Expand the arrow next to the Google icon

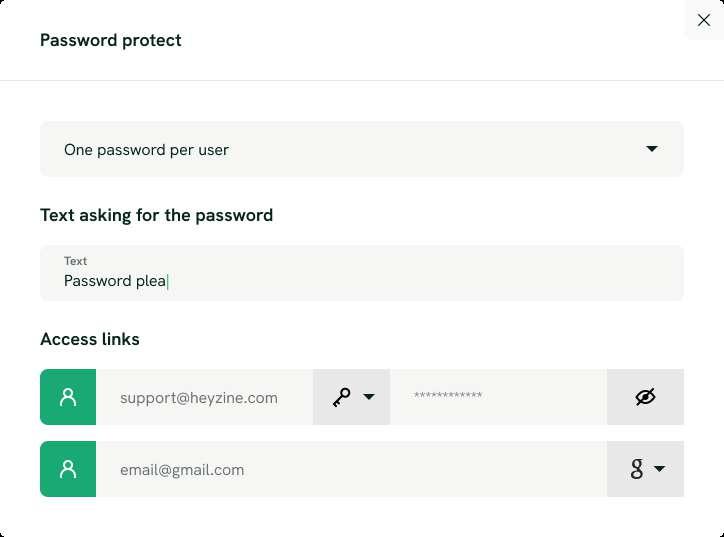click(660, 469)
